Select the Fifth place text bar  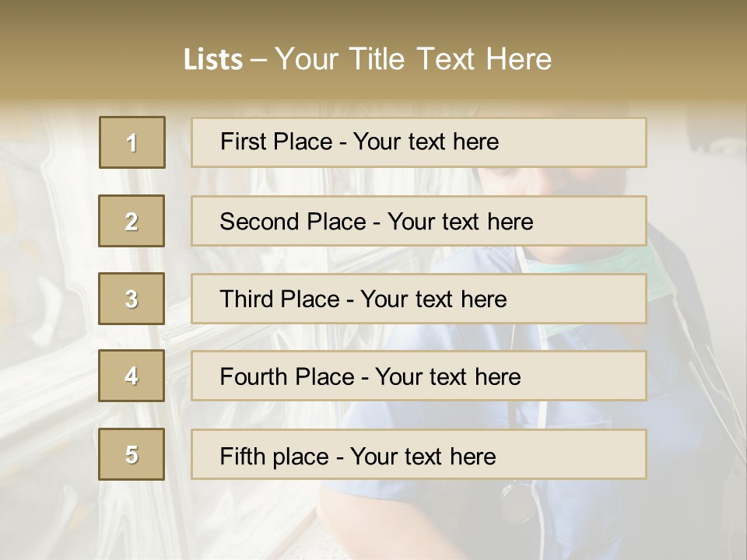tap(419, 454)
